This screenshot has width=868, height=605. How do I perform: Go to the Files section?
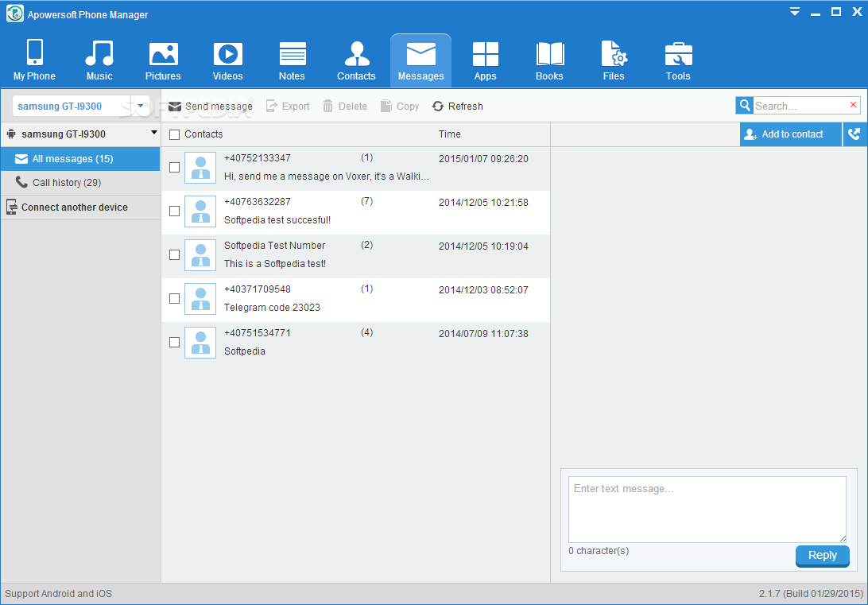(614, 60)
